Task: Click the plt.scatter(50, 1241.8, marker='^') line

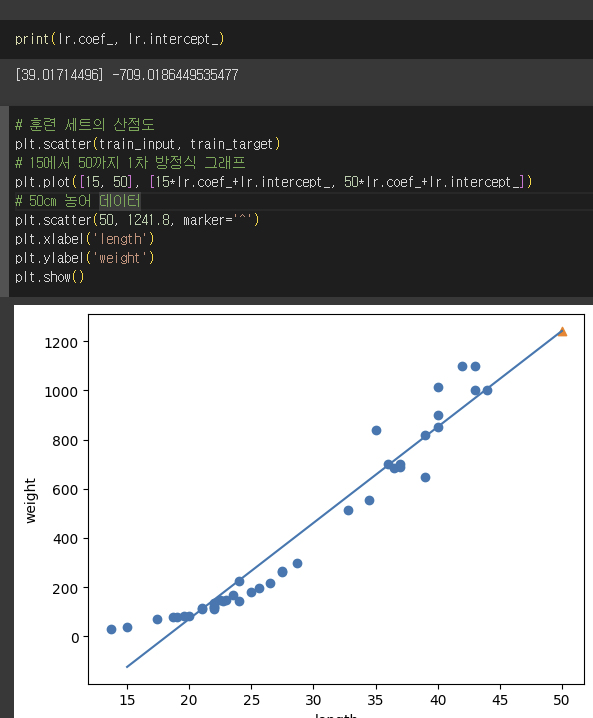Action: (x=137, y=220)
